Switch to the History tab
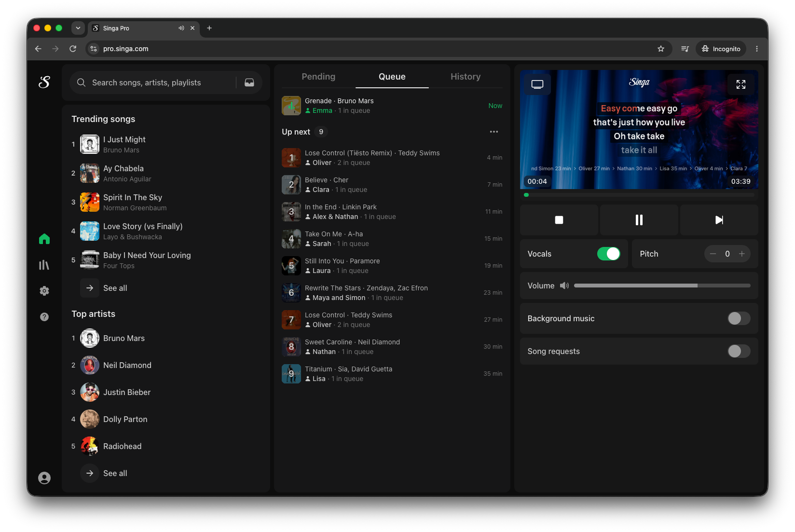 point(466,77)
